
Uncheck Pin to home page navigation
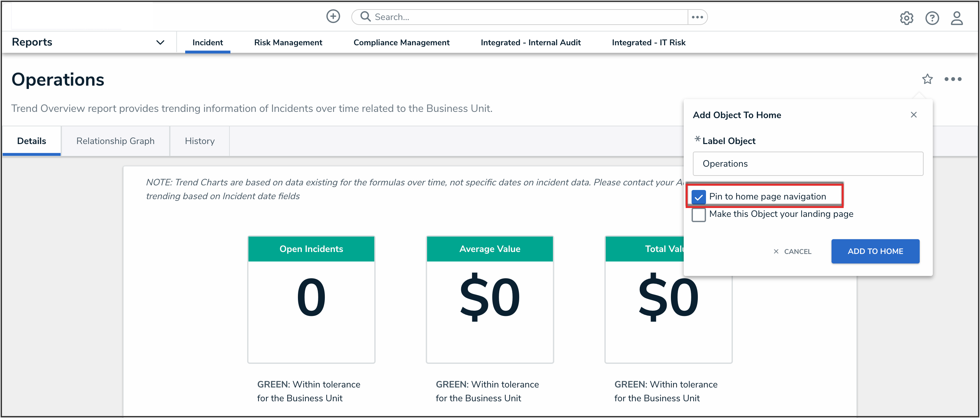[x=698, y=197]
